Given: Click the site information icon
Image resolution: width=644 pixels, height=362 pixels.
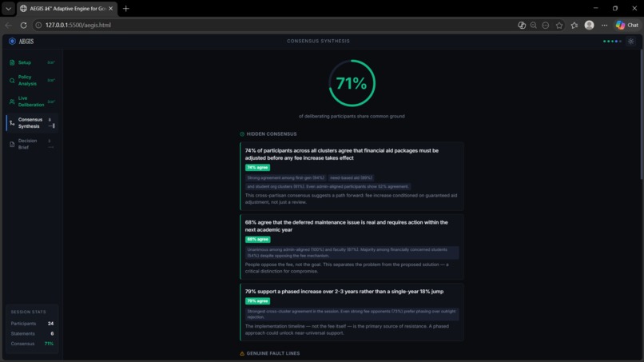Looking at the screenshot, I should pos(38,25).
